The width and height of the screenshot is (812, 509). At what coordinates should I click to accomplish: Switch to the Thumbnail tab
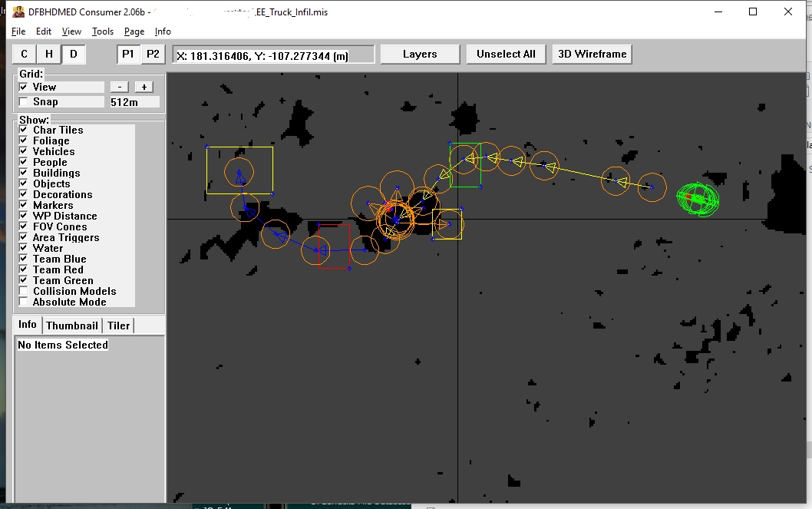pos(72,326)
